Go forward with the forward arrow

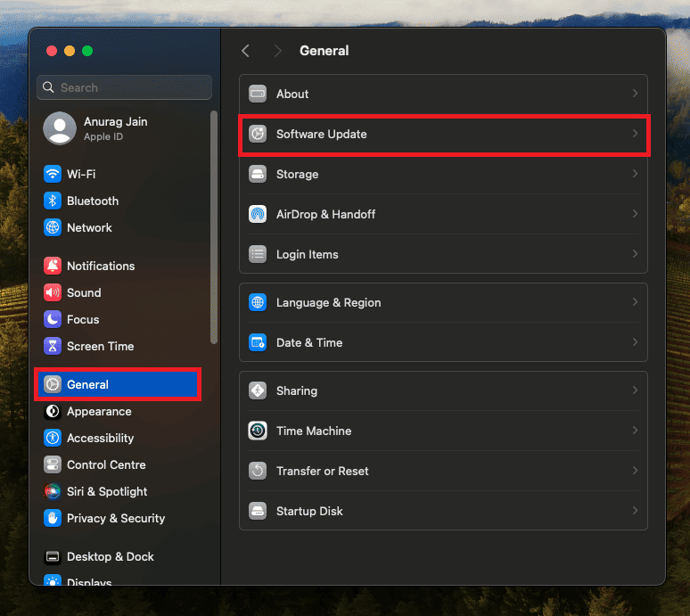(277, 51)
